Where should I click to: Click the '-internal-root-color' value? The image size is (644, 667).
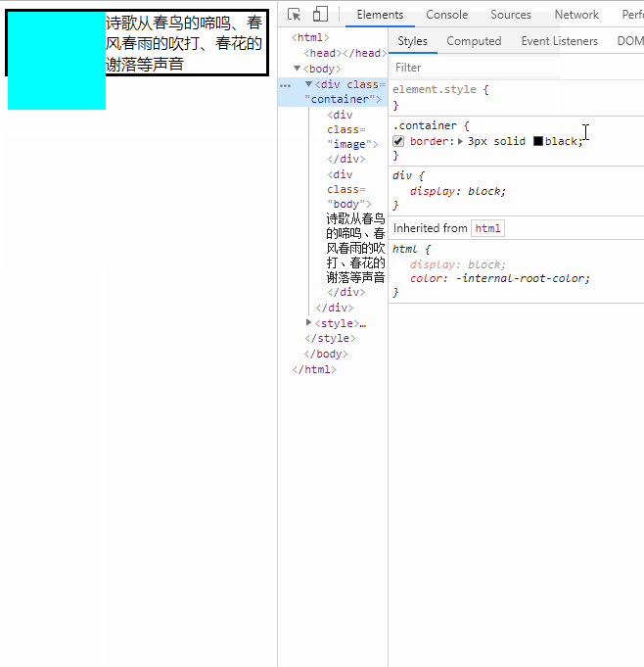[x=522, y=278]
